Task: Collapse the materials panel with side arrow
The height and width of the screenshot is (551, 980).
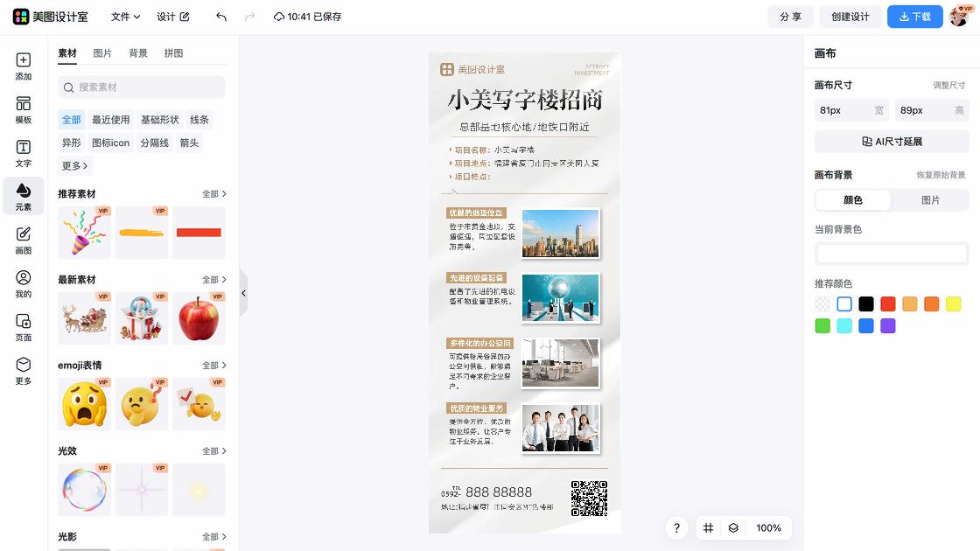Action: tap(243, 293)
